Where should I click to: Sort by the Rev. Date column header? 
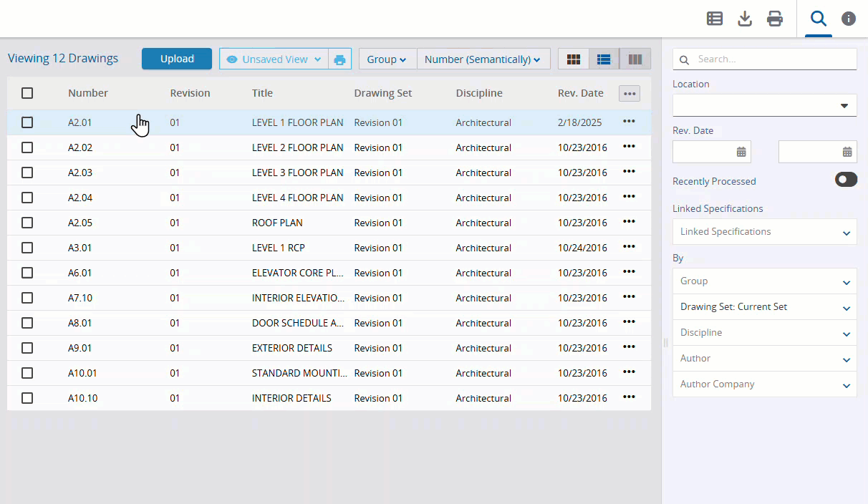[x=580, y=93]
